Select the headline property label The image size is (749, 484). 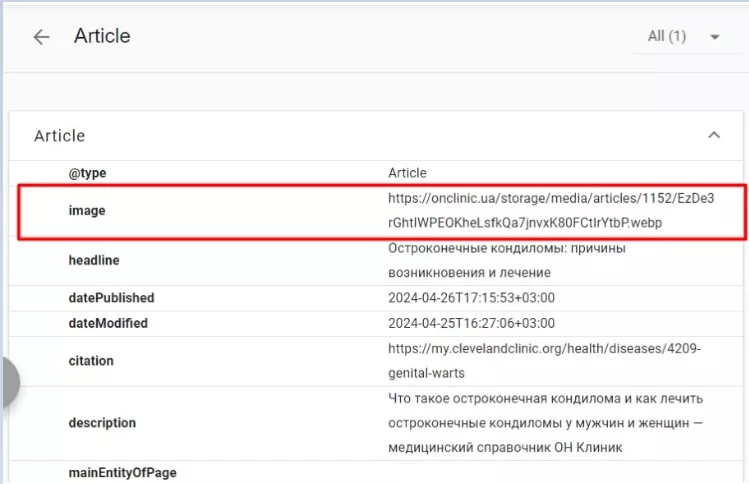coord(94,260)
